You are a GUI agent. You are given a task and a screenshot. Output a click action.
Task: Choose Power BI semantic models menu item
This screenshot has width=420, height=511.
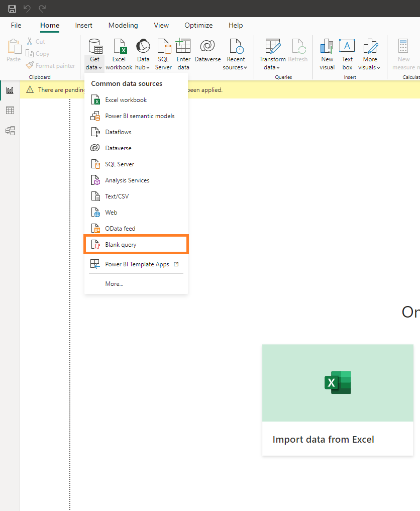136,116
